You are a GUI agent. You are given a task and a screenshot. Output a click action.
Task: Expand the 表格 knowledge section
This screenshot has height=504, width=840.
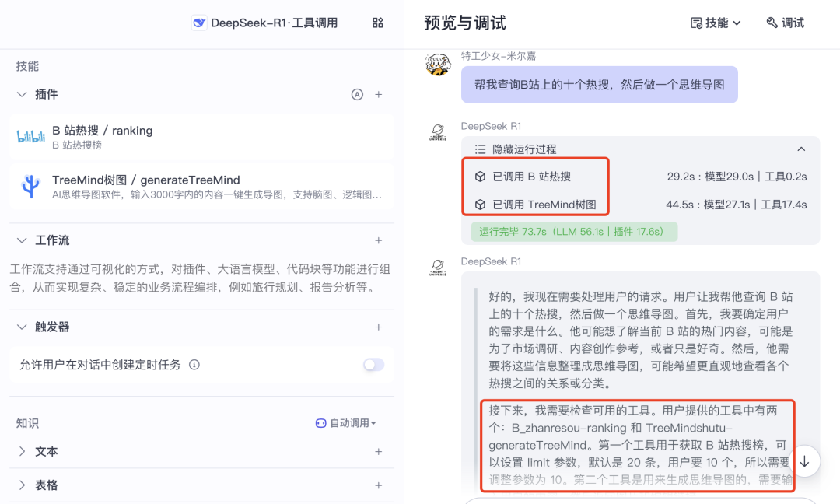[x=22, y=485]
